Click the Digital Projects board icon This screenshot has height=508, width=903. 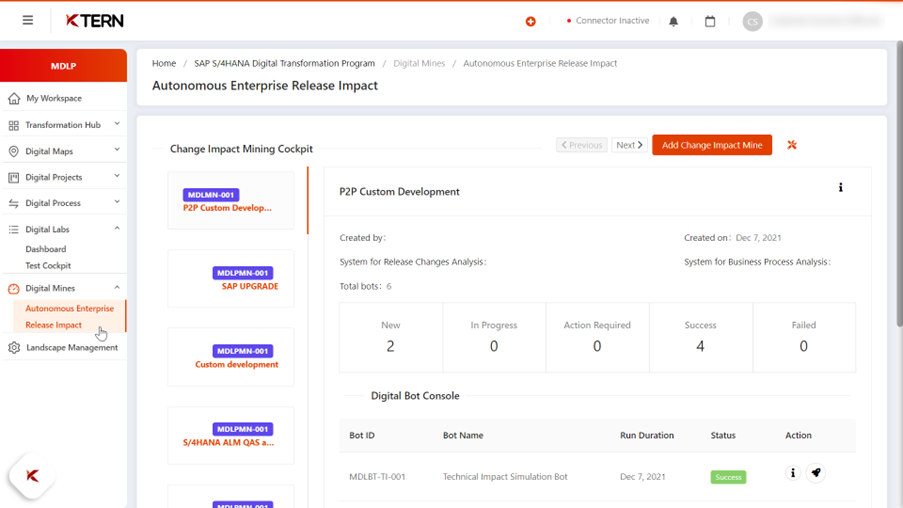coord(14,177)
